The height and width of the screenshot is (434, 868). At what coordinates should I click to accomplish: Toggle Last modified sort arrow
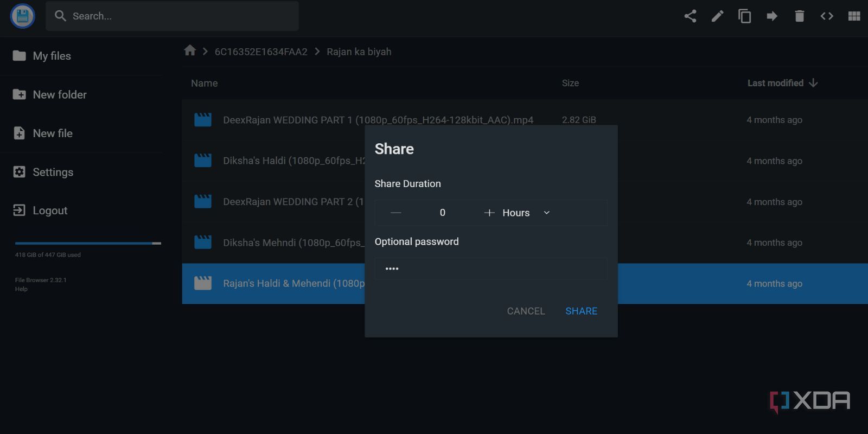[x=813, y=83]
